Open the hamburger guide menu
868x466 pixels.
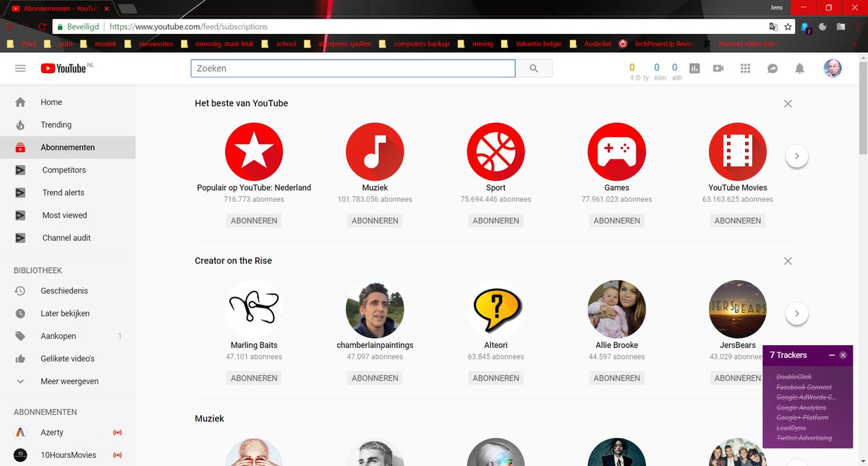20,68
